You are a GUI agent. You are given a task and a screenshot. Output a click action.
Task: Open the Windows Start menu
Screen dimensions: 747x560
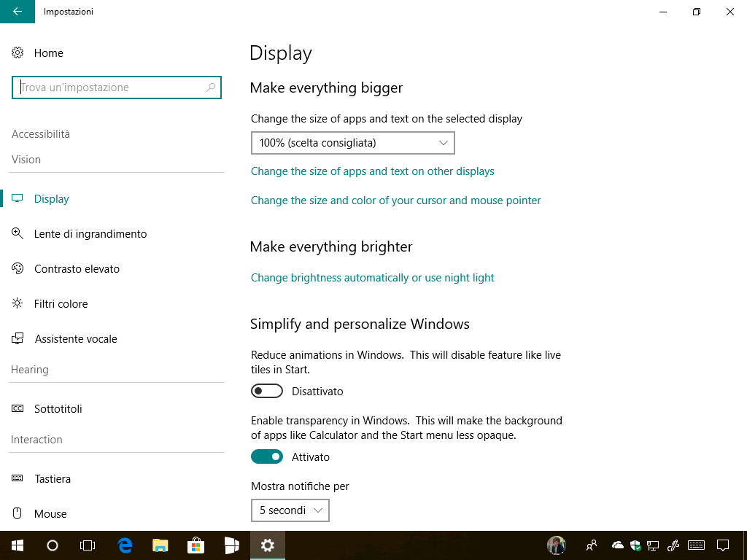18,545
